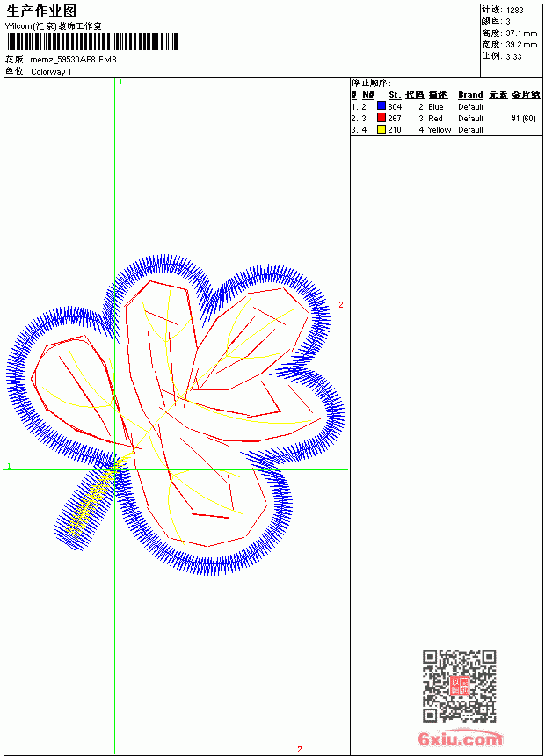Click the 6xiu.com watermark logo
This screenshot has height=756, width=545.
[460, 738]
